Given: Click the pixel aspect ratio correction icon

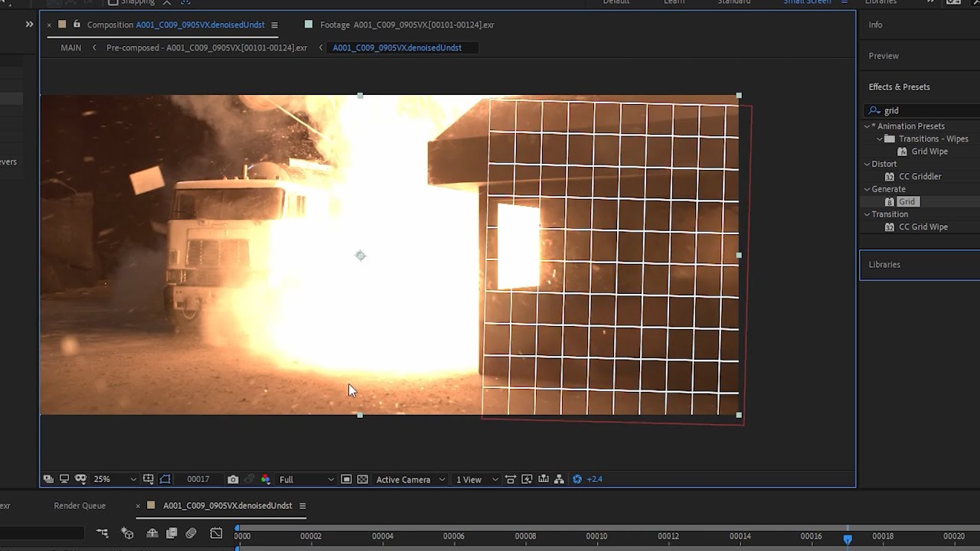Looking at the screenshot, I should pyautogui.click(x=511, y=479).
